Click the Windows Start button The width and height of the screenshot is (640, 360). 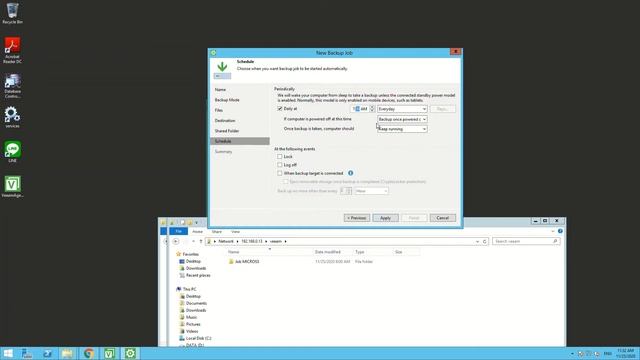[x=8, y=353]
